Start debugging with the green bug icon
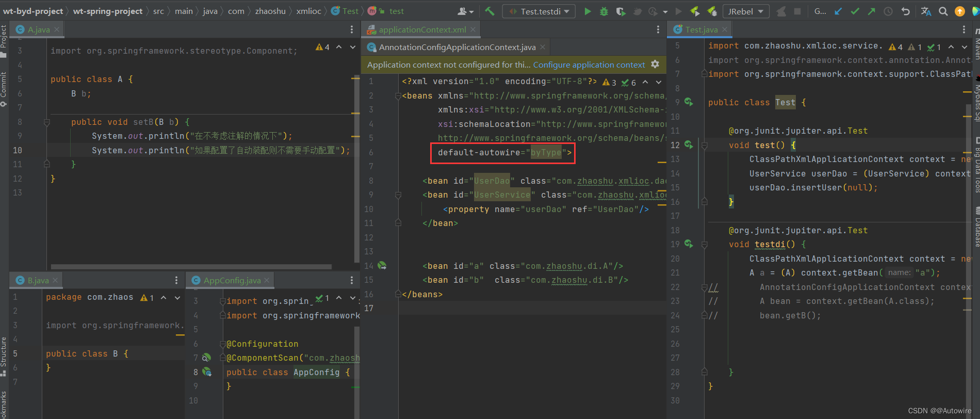The width and height of the screenshot is (980, 419). point(604,11)
